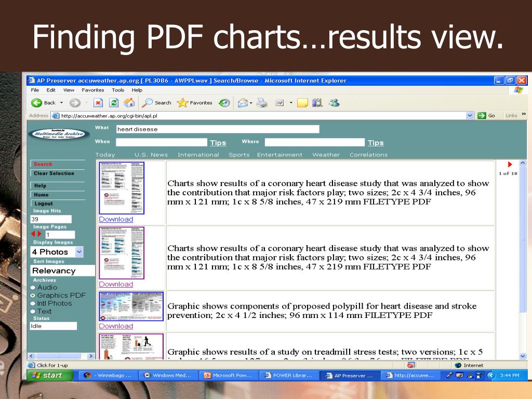Open the Mail button dropdown arrow
Screen dimensions: 532x399
point(251,103)
